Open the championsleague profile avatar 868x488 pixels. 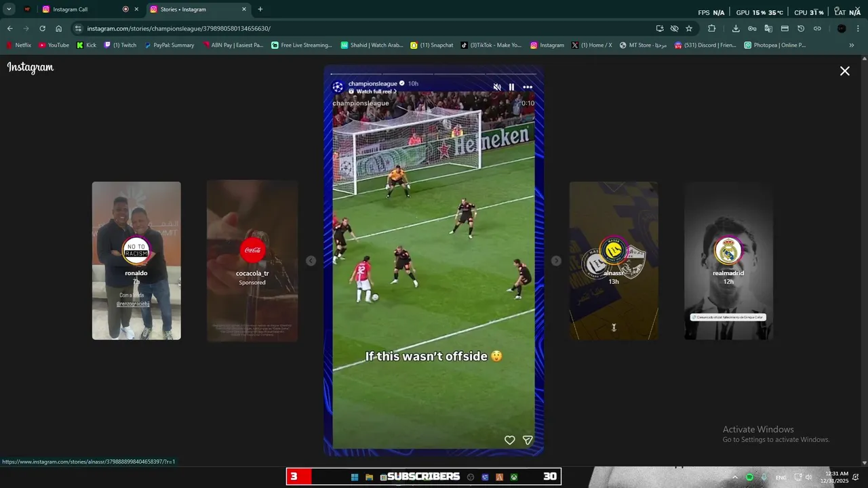(338, 87)
